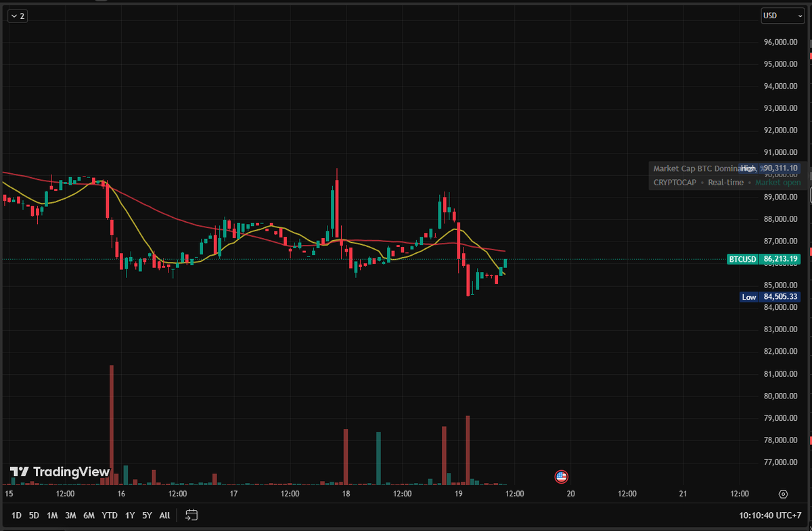Click the 94,000.00 price axis label
Image resolution: width=812 pixels, height=531 pixels.
782,86
